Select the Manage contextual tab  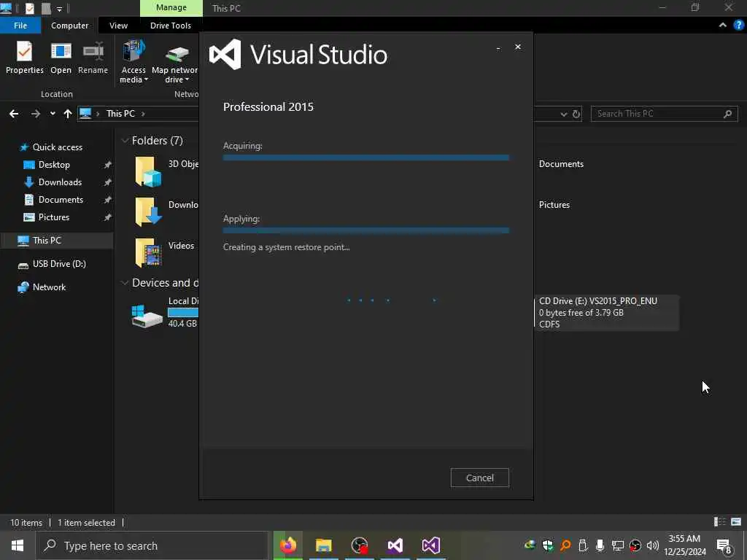(x=171, y=7)
